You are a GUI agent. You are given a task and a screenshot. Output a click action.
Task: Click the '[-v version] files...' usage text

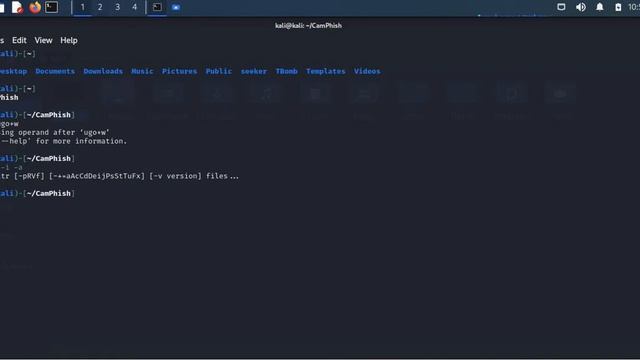(194, 176)
